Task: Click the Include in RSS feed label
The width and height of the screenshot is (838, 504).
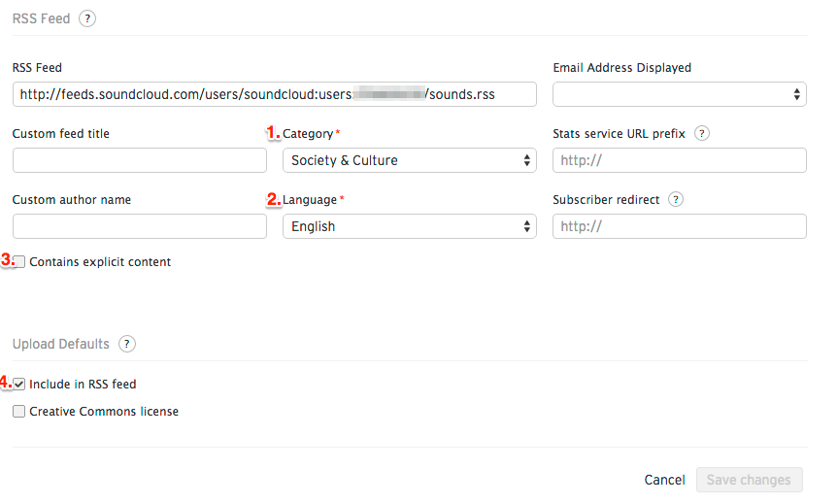Action: [x=83, y=385]
